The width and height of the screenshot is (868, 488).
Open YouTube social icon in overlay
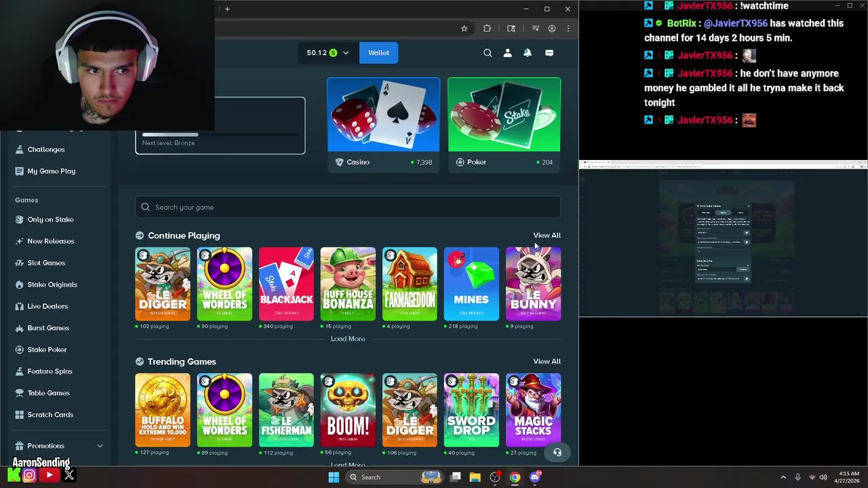point(49,475)
